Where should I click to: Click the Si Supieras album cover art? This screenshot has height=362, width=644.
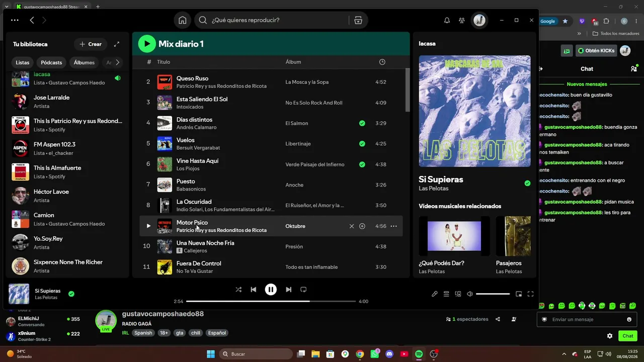474,111
